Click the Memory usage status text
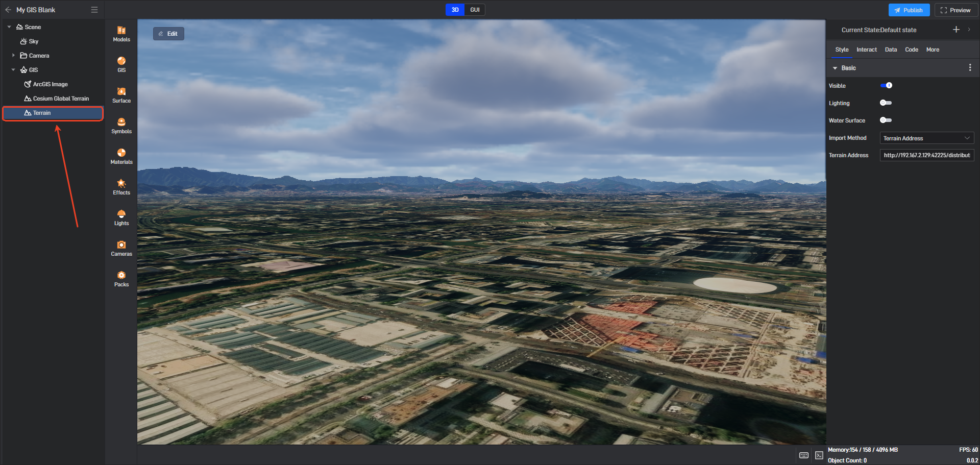 (863, 450)
